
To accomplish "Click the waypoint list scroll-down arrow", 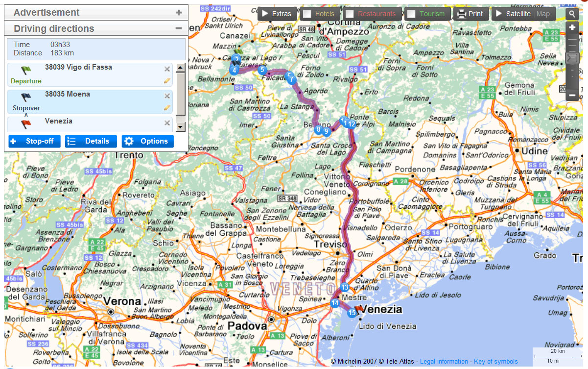I will point(180,127).
